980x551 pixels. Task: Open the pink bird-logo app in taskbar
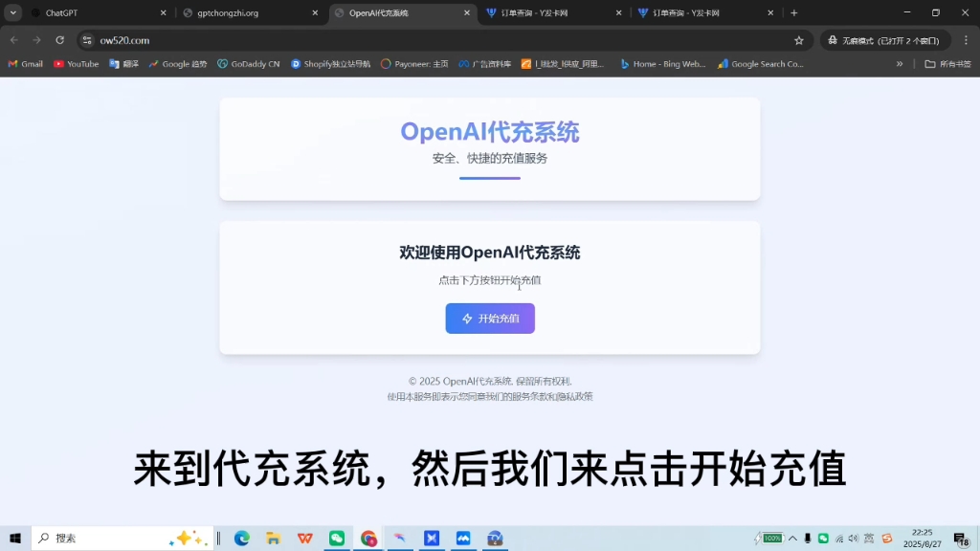tap(400, 538)
